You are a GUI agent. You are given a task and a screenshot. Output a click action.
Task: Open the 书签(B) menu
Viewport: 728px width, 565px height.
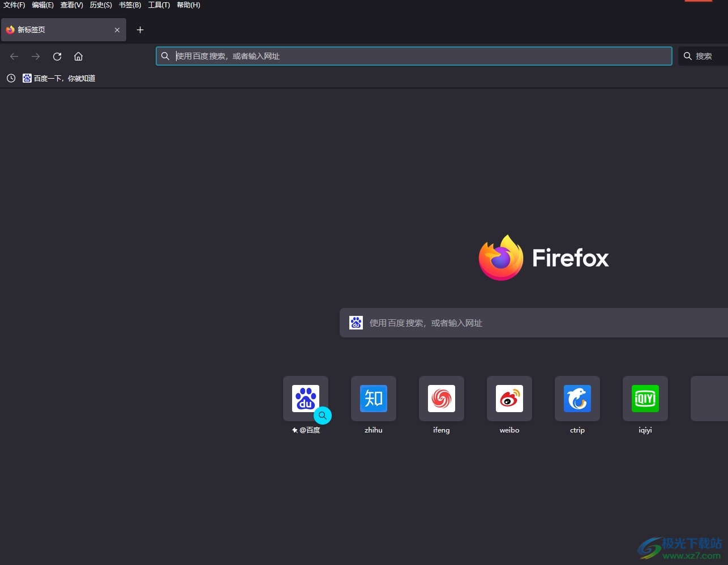tap(130, 5)
